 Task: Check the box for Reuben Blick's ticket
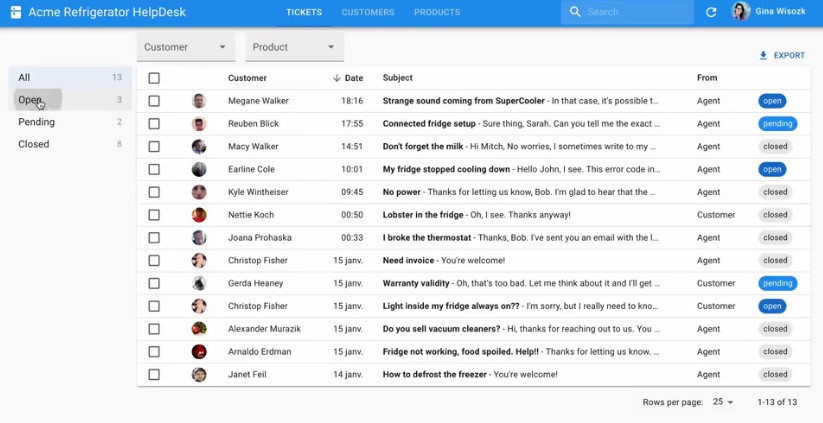(154, 124)
